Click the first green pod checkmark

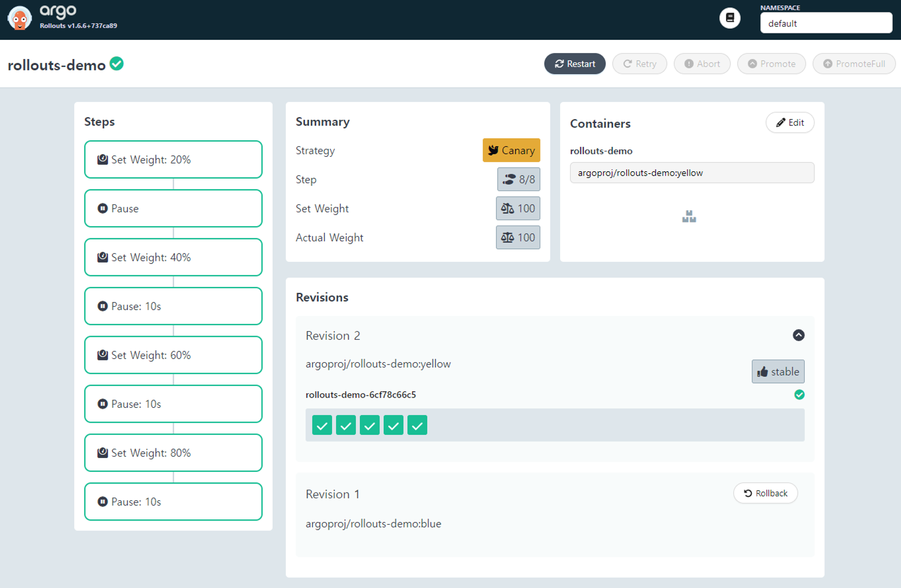322,425
